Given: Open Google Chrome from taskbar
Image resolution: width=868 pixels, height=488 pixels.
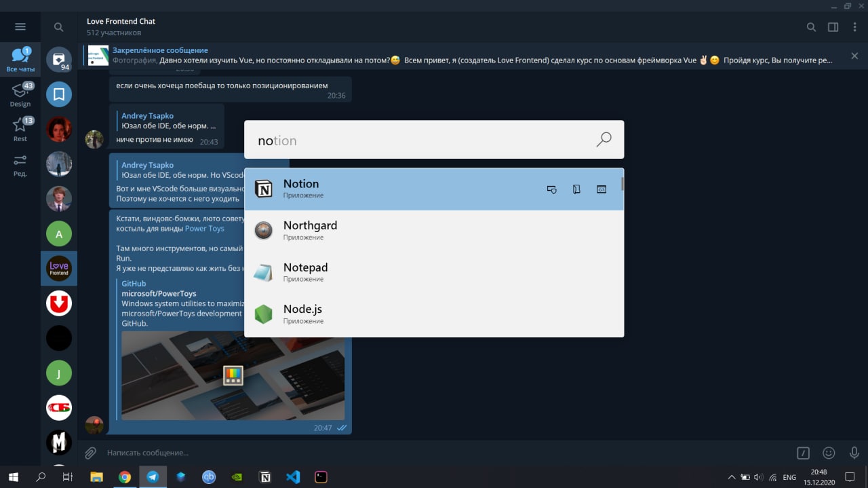Looking at the screenshot, I should pyautogui.click(x=125, y=477).
